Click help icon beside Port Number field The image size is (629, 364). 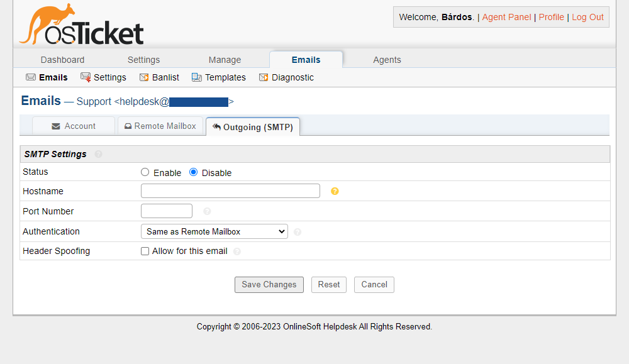(x=207, y=211)
